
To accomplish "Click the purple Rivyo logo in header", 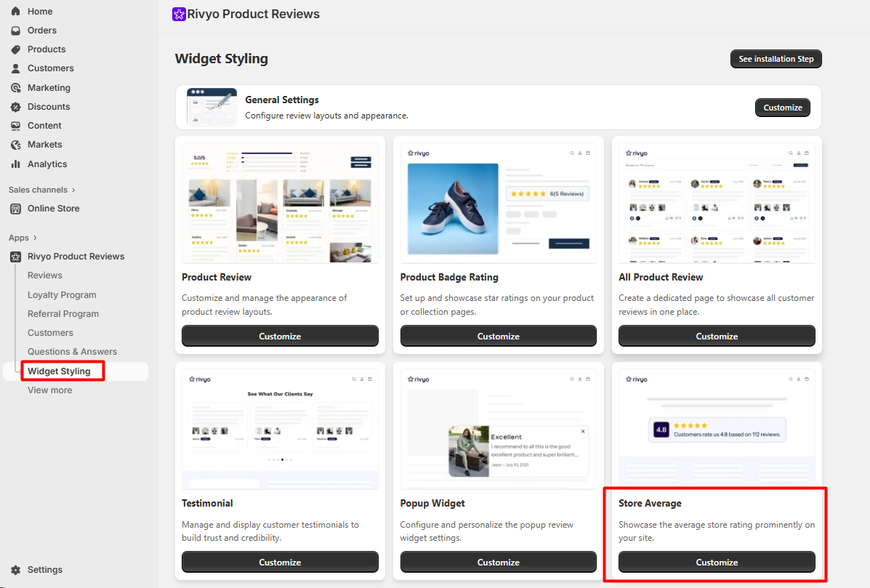I will tap(179, 14).
